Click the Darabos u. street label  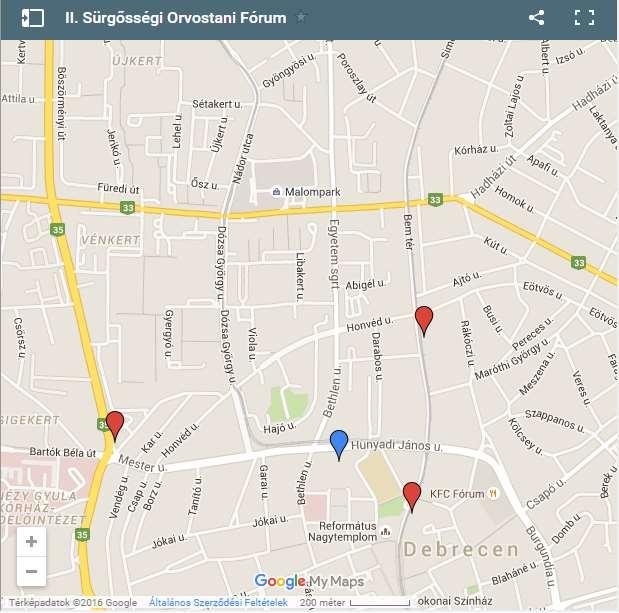coord(377,357)
